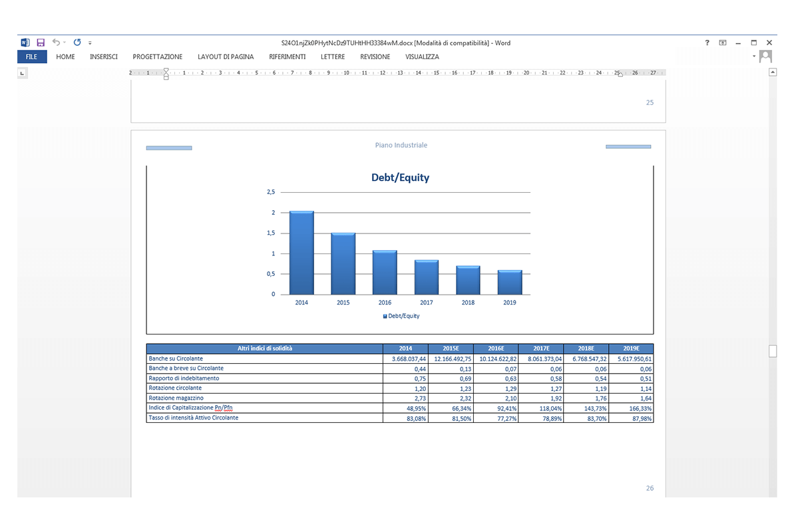Image resolution: width=794 pixels, height=532 pixels.
Task: Click the 'Piano Industriale' page header text
Action: (x=401, y=145)
